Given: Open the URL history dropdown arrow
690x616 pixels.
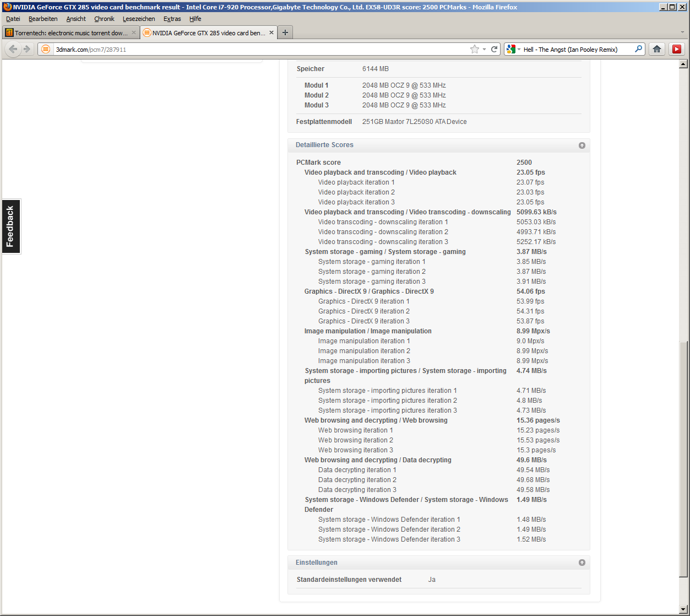Looking at the screenshot, I should click(x=485, y=49).
